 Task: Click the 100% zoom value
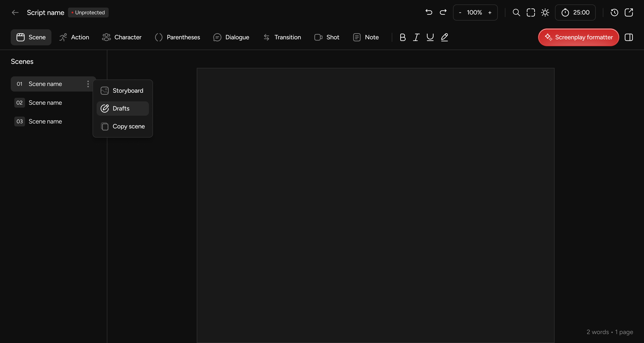[474, 13]
